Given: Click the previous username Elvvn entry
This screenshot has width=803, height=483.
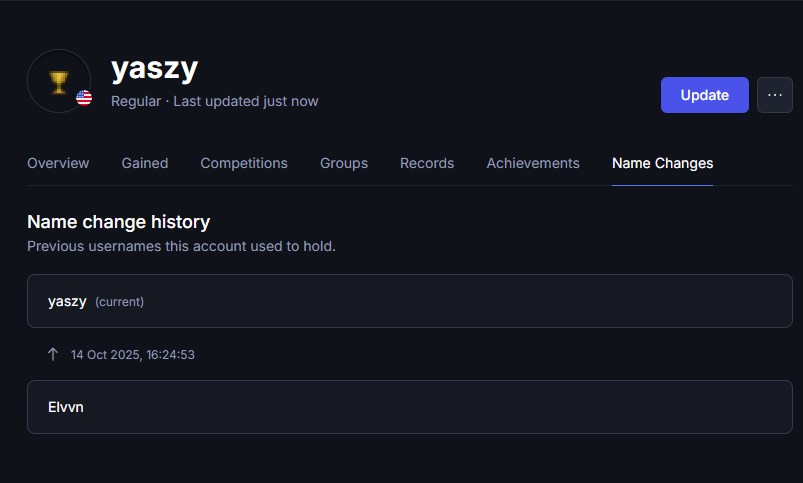Looking at the screenshot, I should [x=66, y=407].
